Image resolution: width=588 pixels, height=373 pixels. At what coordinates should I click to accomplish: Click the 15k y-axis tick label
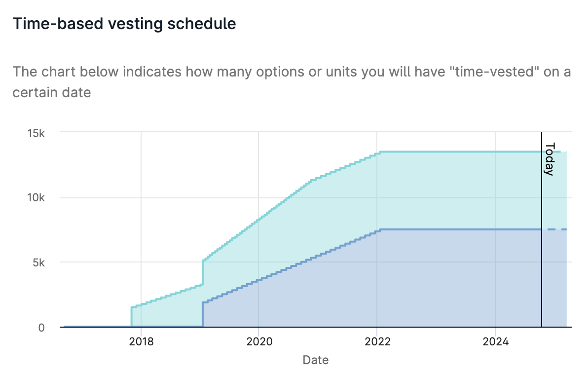pyautogui.click(x=36, y=133)
